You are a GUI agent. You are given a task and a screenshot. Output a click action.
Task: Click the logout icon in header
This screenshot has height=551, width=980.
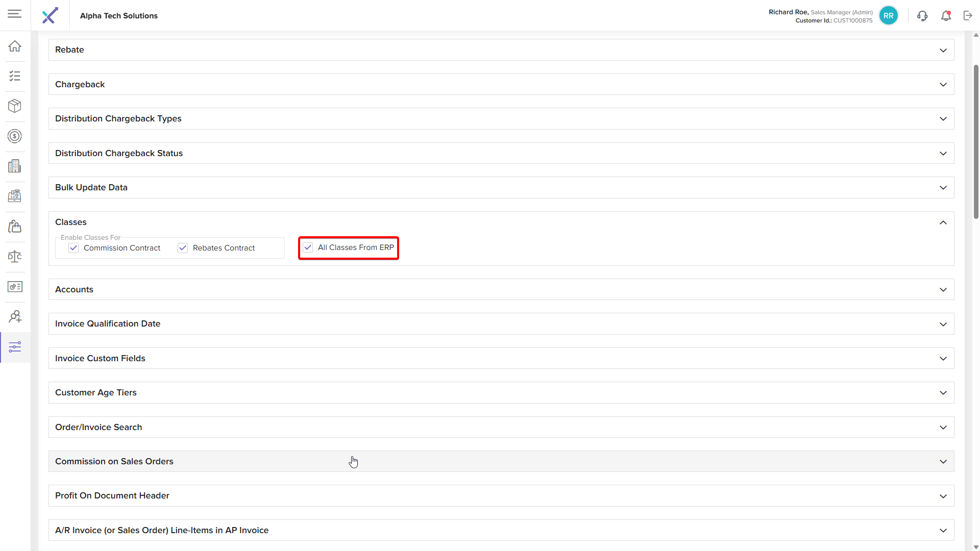point(968,16)
